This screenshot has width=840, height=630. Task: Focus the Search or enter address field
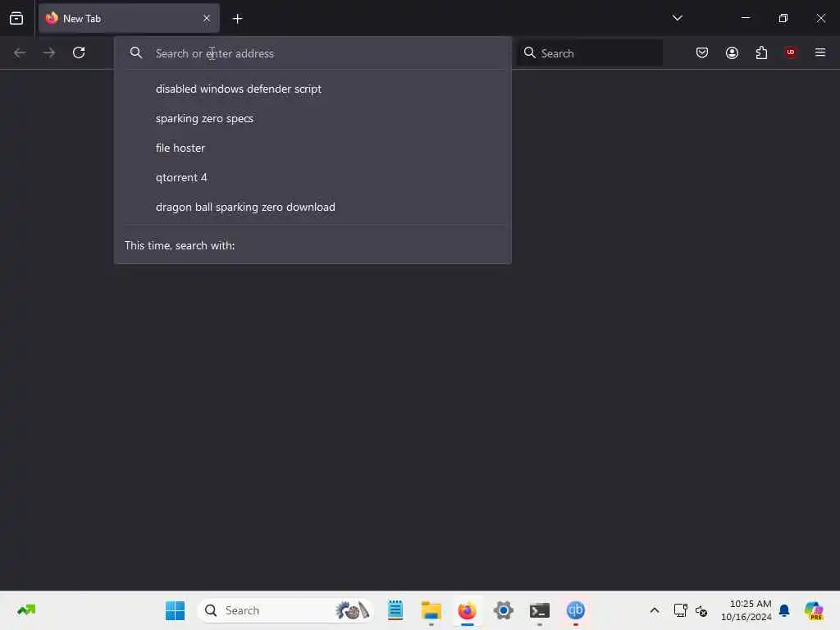point(313,53)
